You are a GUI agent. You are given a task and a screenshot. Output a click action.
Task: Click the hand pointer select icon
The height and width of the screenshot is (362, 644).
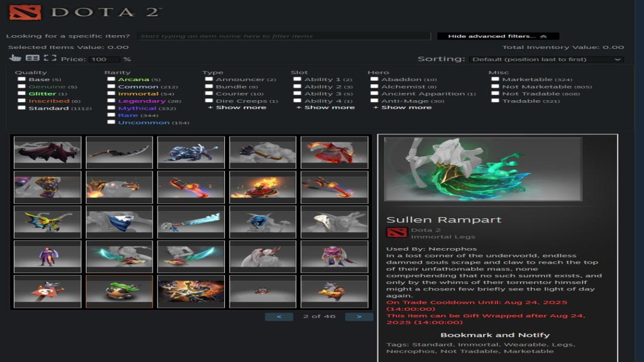tap(15, 58)
